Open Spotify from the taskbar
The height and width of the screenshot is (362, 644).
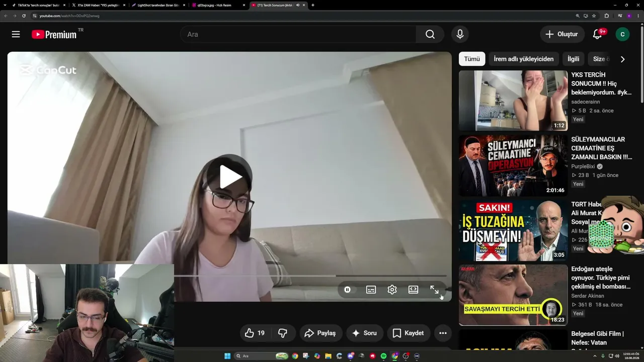point(383,356)
